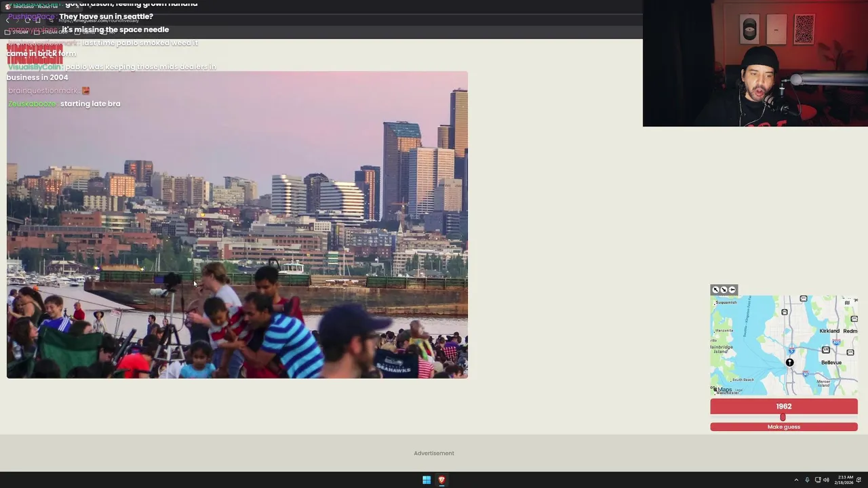Click the first map resize arrow icon
This screenshot has width=868, height=488.
coord(715,289)
